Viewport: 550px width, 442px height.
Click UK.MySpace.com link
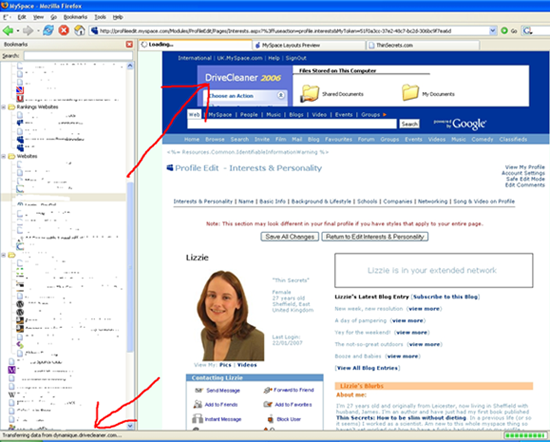point(240,58)
